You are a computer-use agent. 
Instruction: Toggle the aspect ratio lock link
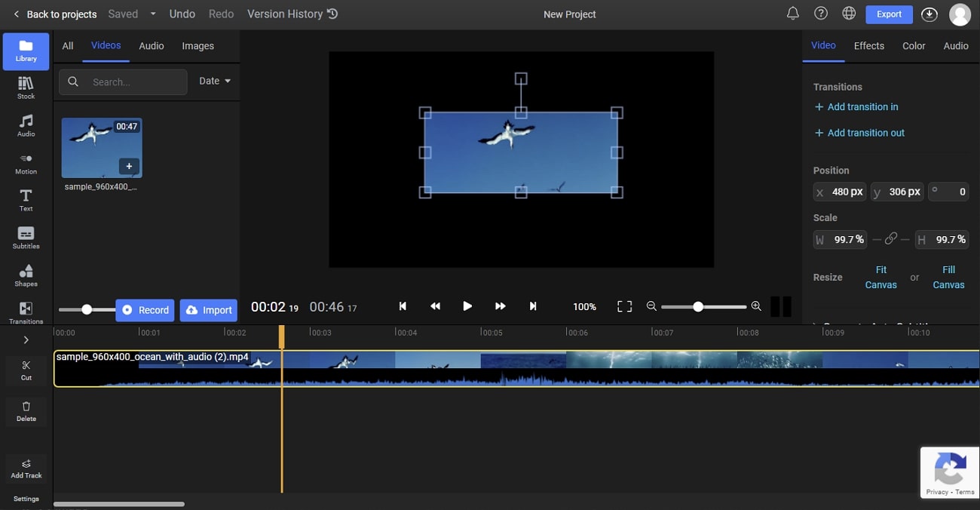coord(890,239)
